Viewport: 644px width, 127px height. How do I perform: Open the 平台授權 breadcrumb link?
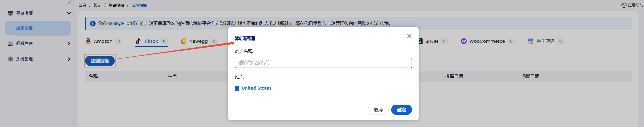[x=116, y=5]
